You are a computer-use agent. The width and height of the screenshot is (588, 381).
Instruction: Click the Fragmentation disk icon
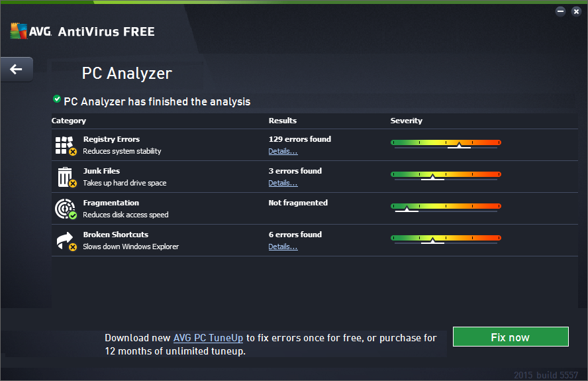click(x=65, y=209)
